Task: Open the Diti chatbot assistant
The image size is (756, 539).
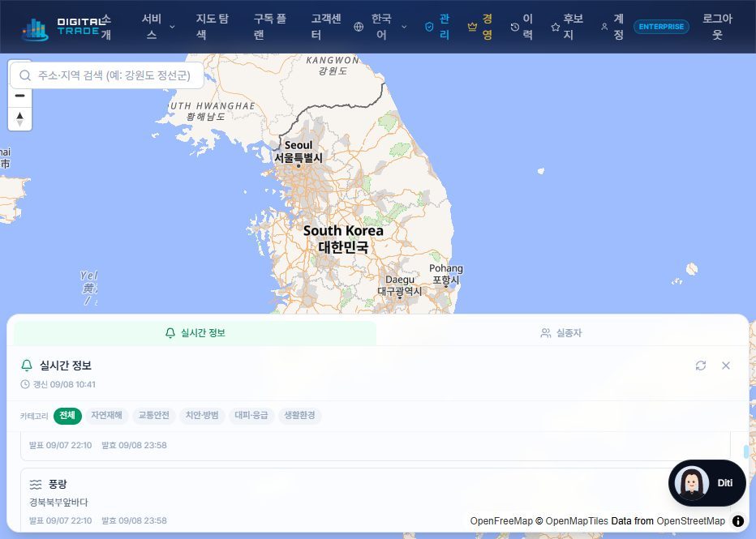Action: pyautogui.click(x=707, y=482)
